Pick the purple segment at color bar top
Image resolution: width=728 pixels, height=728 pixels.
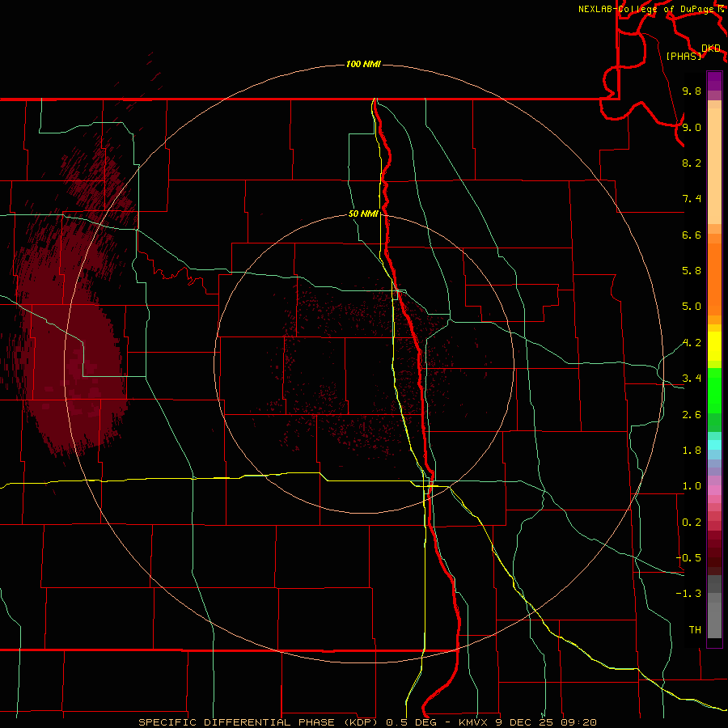(714, 81)
